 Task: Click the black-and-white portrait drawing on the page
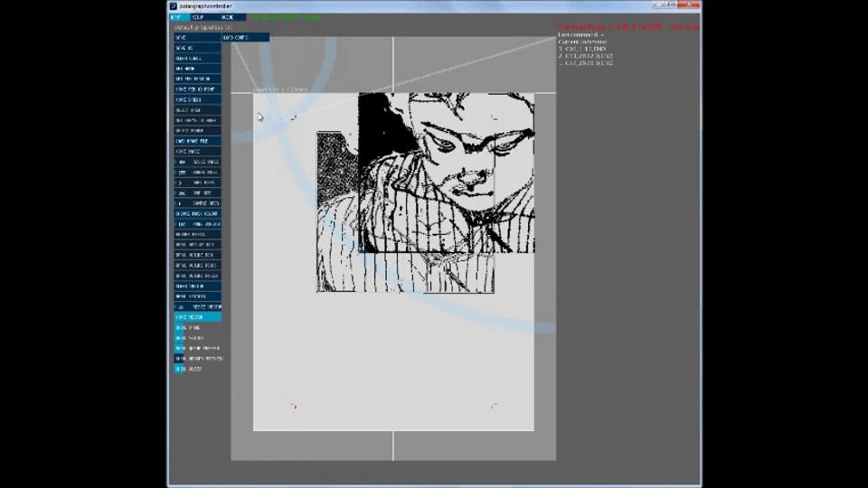tap(426, 192)
